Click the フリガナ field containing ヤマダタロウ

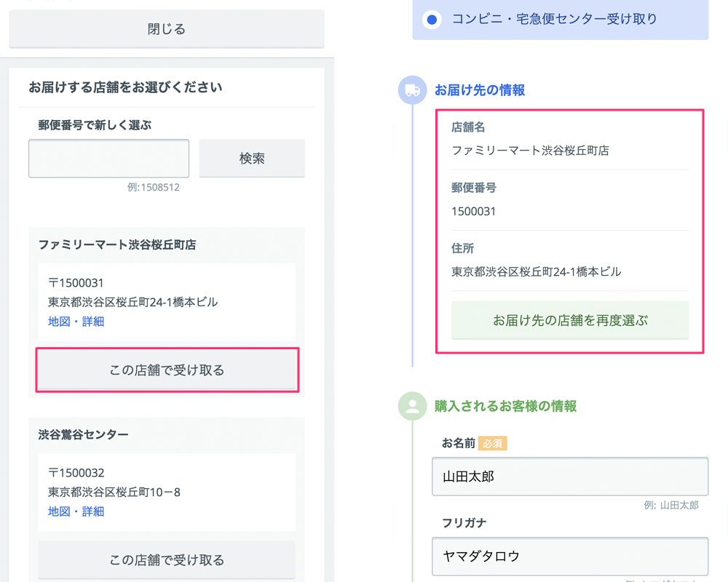coord(570,557)
